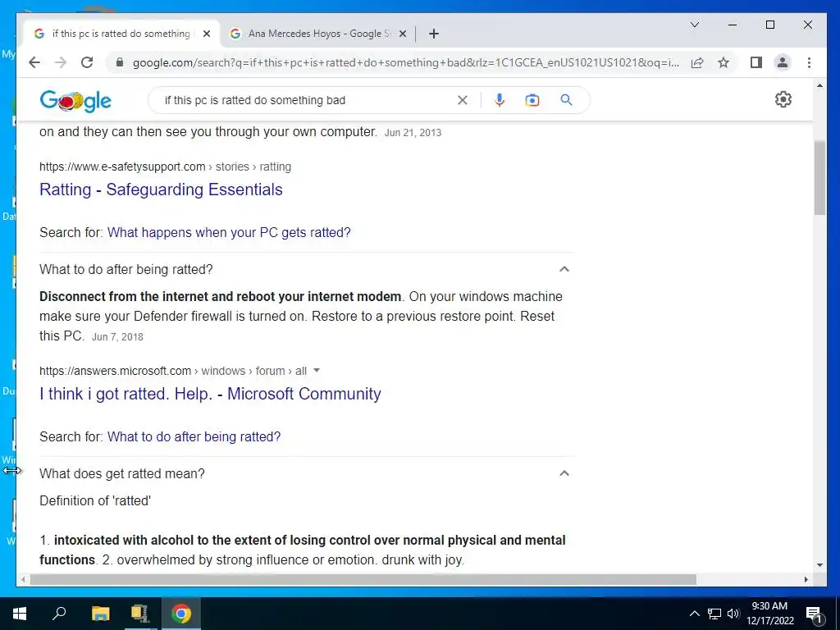Open 'I think i got ratted. Help.' result
Viewport: 840px width, 630px height.
[210, 394]
